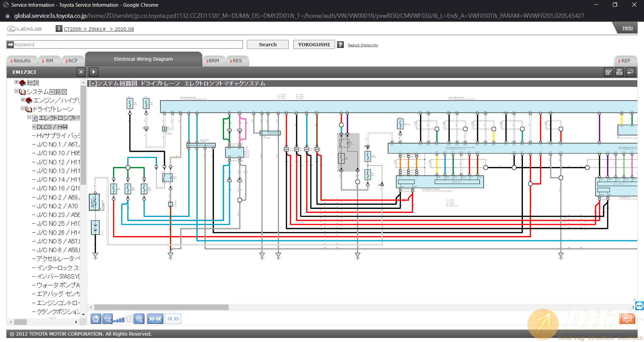Click the vehicle info 'i' icon
The image size is (644, 342).
(59, 28)
